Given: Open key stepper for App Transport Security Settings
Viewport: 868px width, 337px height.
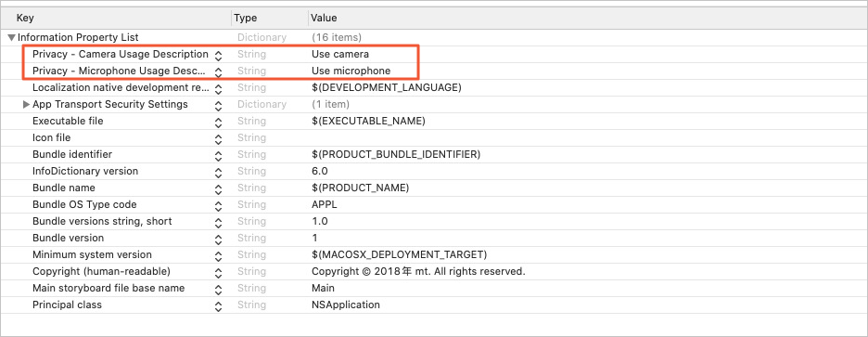Looking at the screenshot, I should point(219,105).
